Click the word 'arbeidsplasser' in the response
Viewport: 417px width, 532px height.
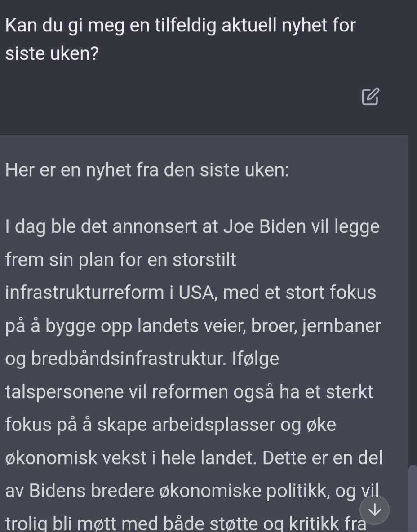[213, 425]
